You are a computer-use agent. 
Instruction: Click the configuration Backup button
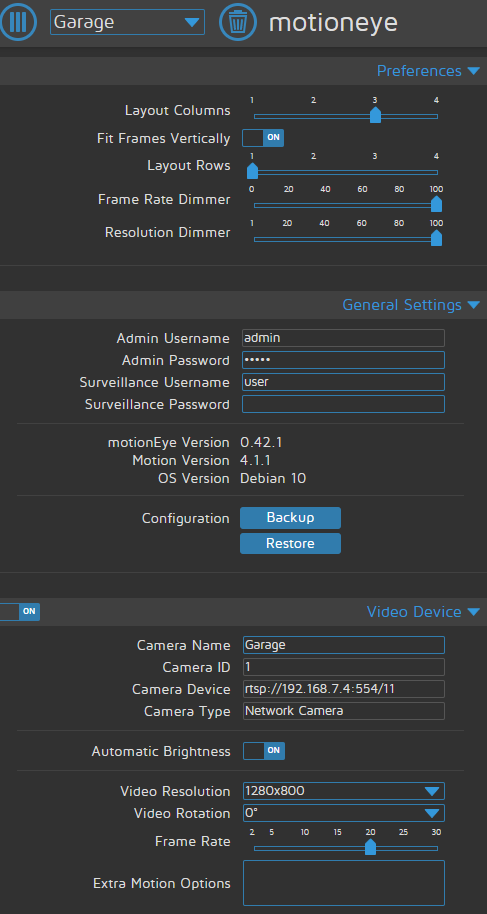tap(290, 518)
